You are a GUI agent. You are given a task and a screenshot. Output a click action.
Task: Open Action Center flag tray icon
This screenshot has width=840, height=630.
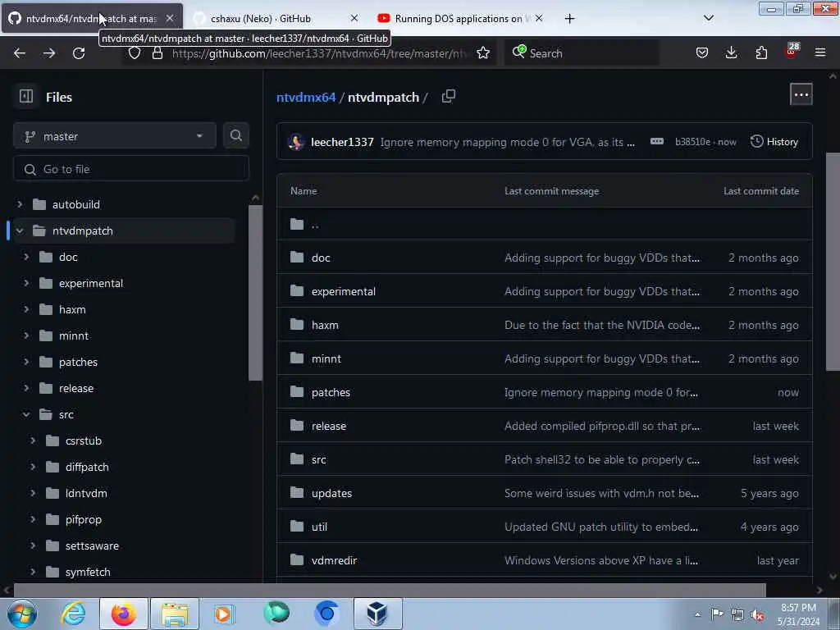tap(717, 614)
